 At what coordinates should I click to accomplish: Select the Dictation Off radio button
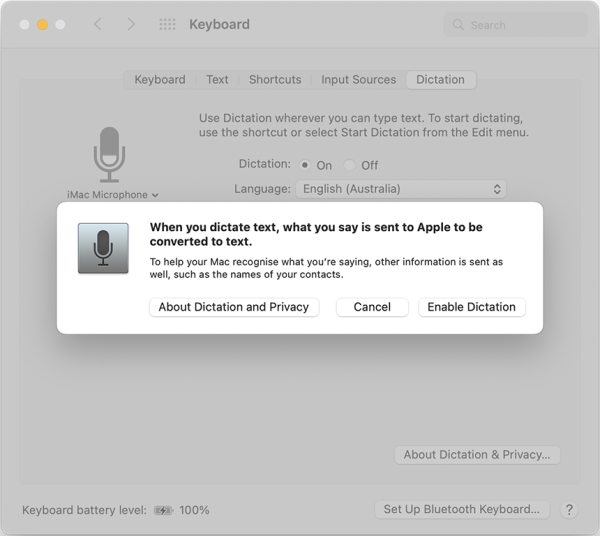pyautogui.click(x=349, y=165)
